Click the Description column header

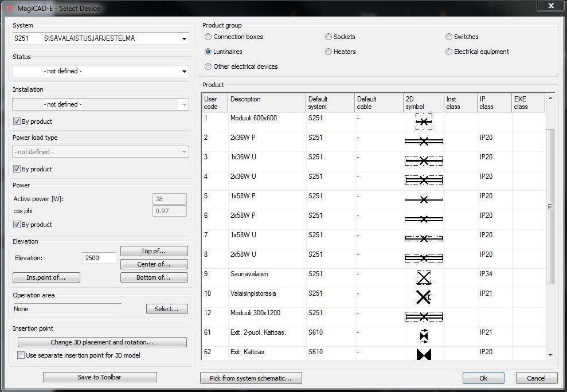click(267, 103)
